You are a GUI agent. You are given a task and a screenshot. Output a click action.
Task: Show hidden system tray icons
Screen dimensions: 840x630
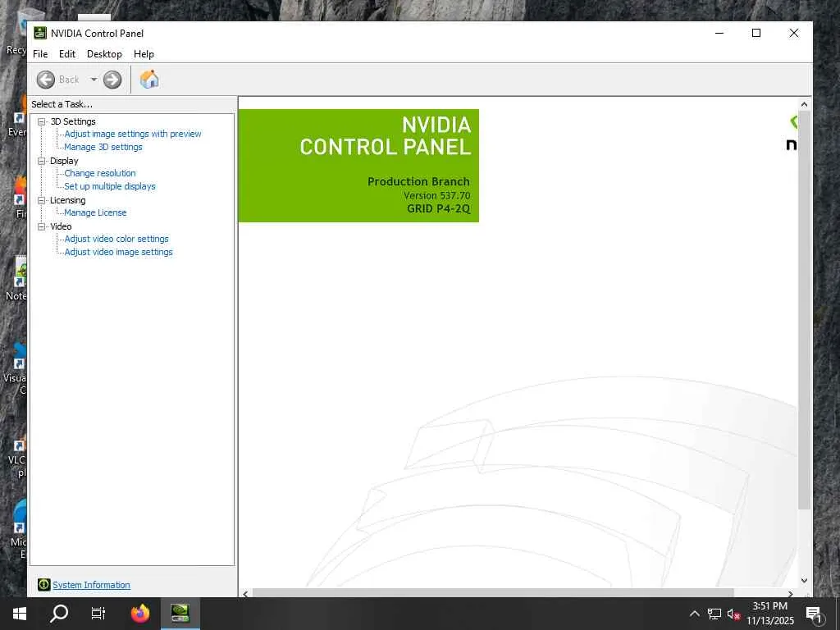pyautogui.click(x=694, y=614)
